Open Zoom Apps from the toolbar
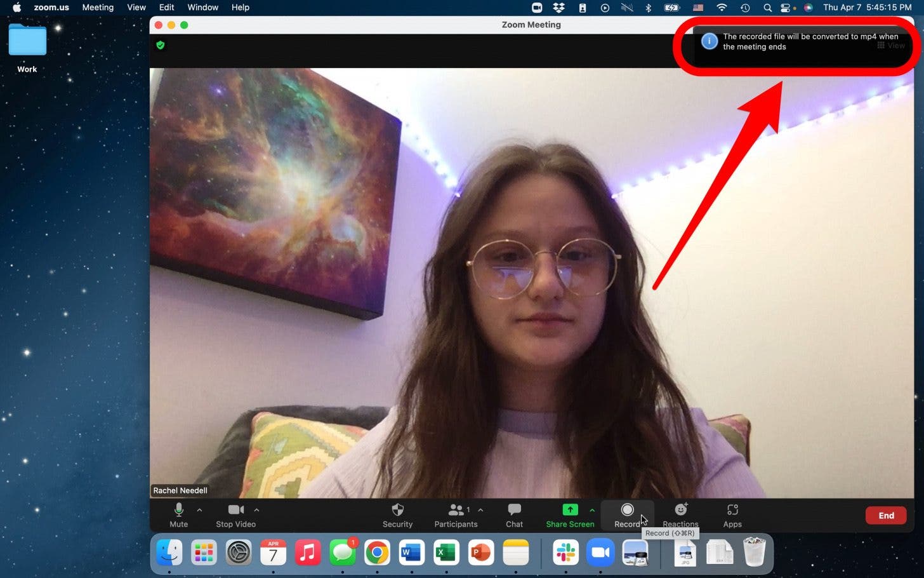 tap(732, 515)
